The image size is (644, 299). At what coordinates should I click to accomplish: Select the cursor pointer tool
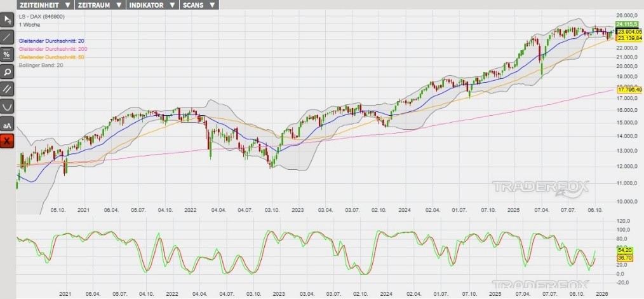(7, 20)
